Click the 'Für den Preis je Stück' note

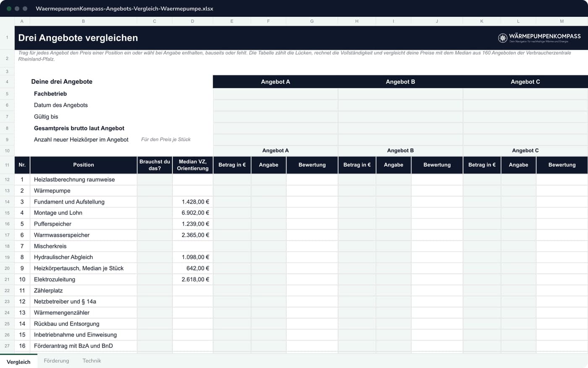click(x=166, y=140)
